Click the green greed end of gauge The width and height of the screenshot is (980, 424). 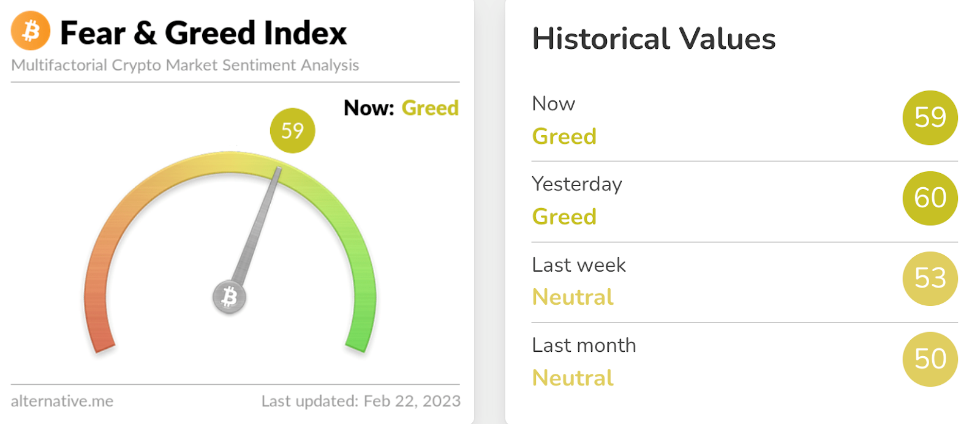pyautogui.click(x=361, y=324)
